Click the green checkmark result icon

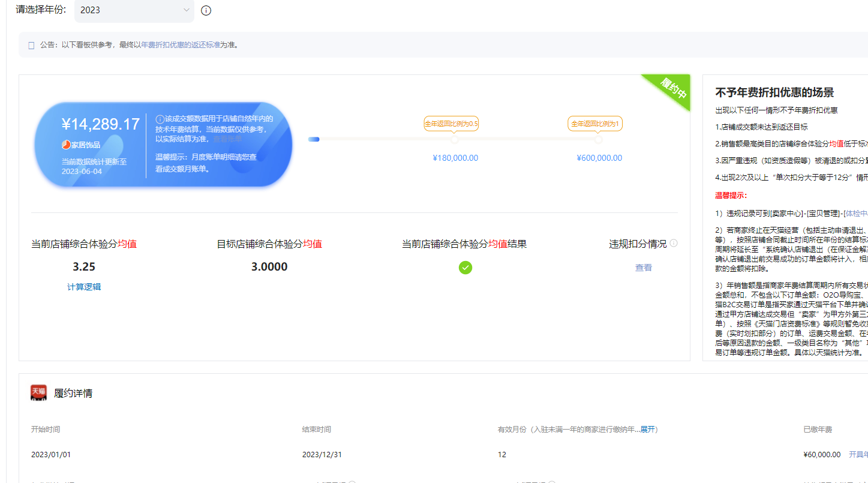pos(465,268)
